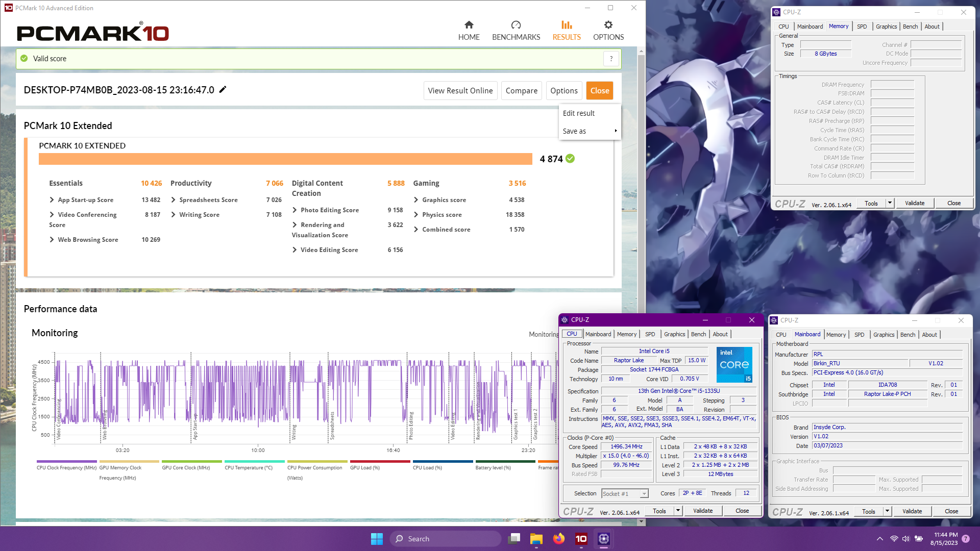Open the BENCHMARKS section

click(516, 31)
